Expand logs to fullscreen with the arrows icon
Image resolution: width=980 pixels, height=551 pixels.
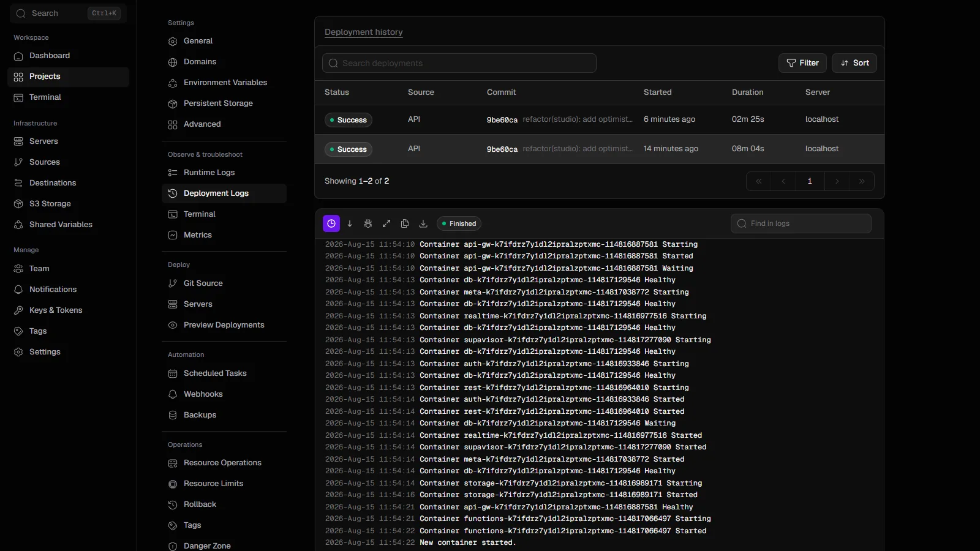386,223
